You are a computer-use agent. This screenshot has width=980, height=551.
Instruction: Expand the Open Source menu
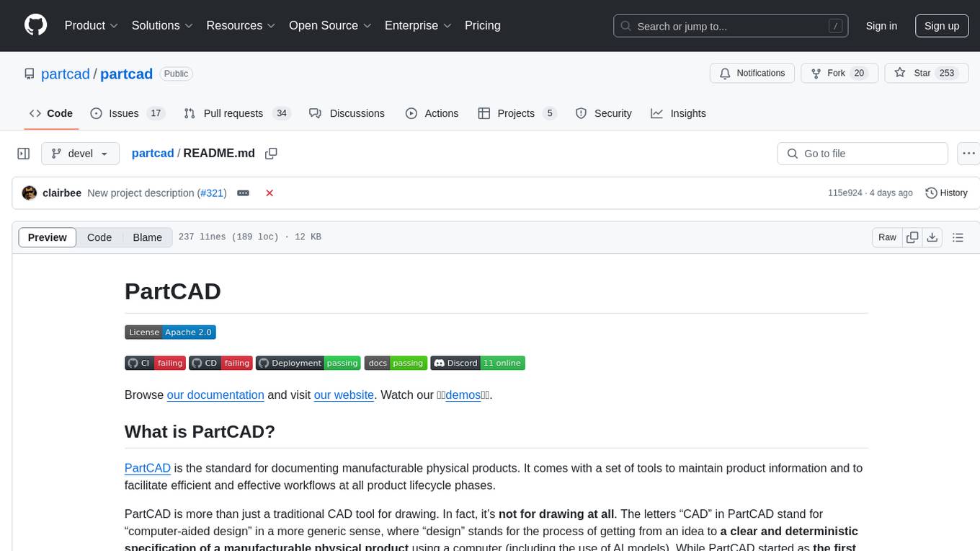pos(330,25)
